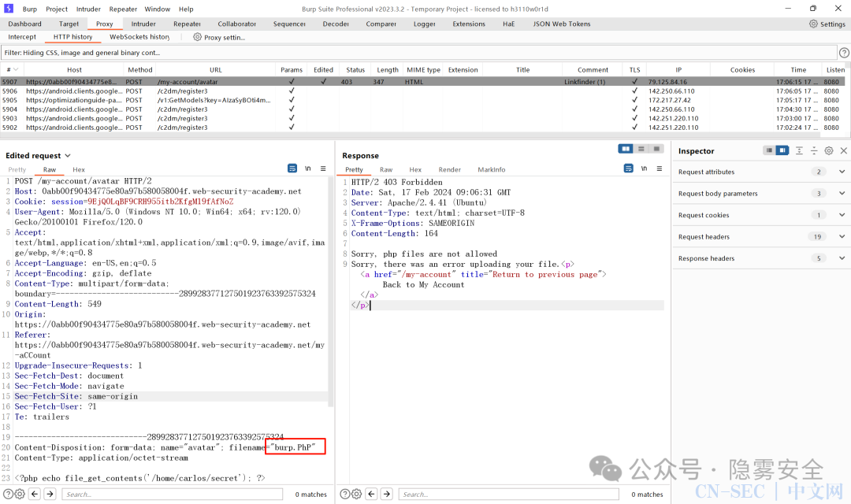Open the Burp menu
851x504 pixels.
(x=30, y=9)
